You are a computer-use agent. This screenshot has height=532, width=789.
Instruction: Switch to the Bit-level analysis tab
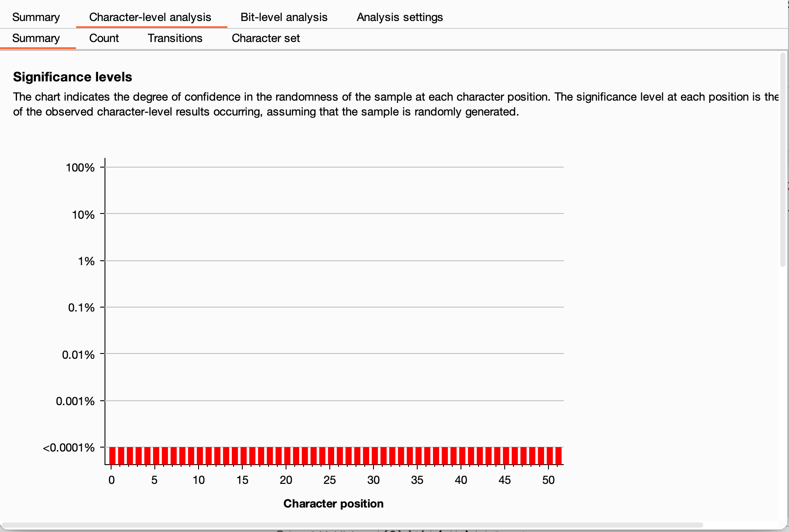284,17
